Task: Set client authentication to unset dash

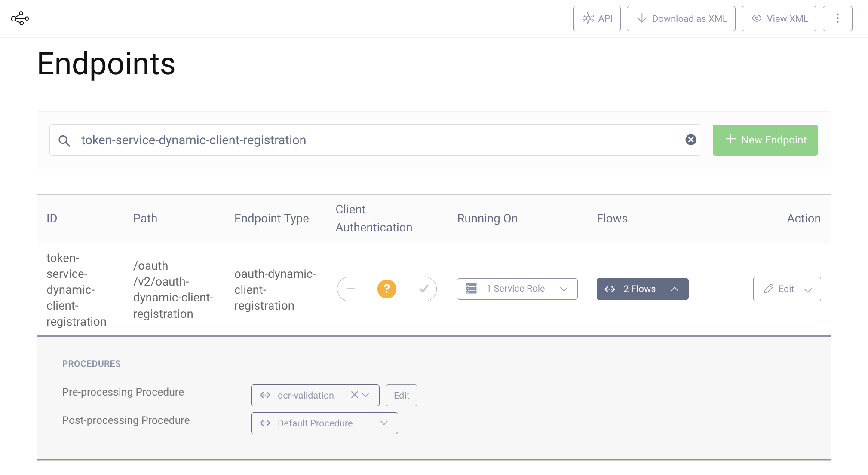Action: [x=351, y=289]
